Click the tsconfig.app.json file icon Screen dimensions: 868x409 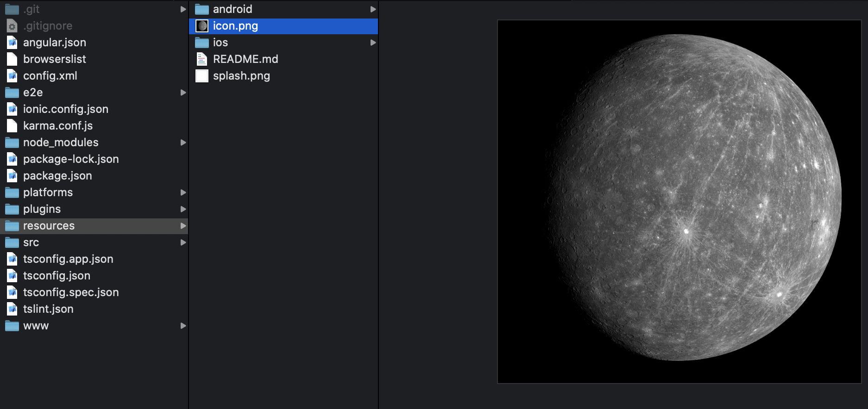coord(12,259)
